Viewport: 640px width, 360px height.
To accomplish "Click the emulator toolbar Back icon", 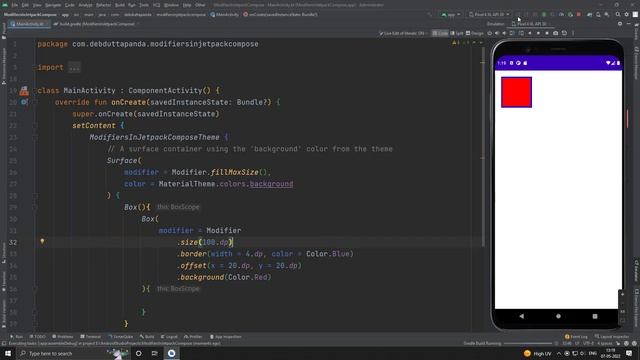I will 530,33.
